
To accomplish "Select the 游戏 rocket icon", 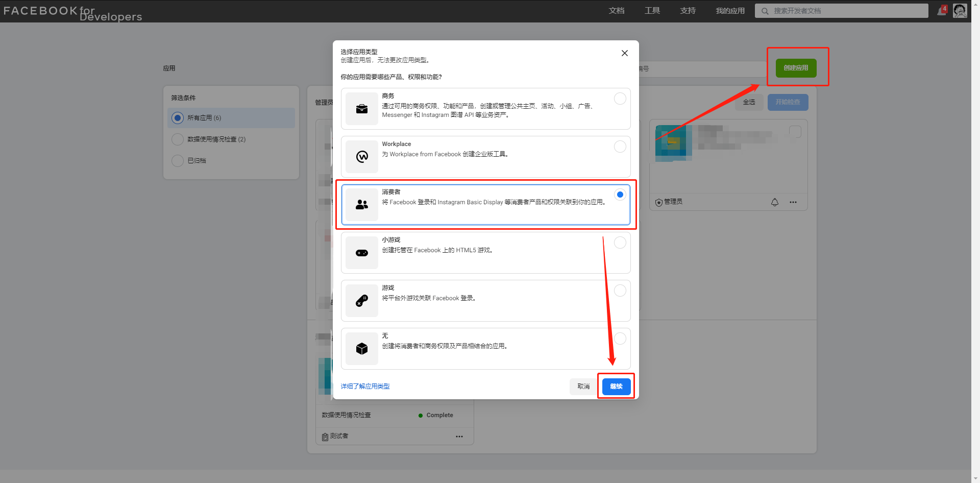I will 361,301.
